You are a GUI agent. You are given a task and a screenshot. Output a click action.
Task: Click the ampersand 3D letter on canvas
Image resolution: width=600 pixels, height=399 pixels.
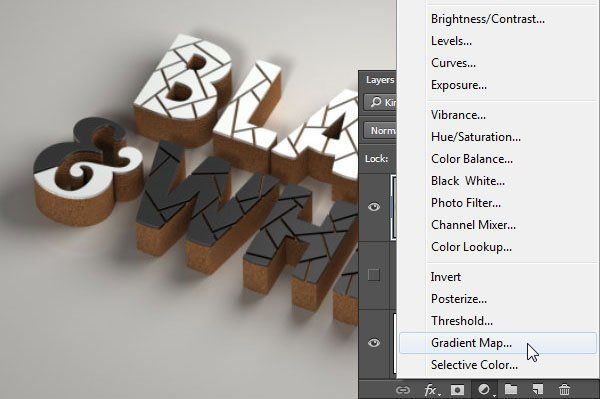(87, 171)
